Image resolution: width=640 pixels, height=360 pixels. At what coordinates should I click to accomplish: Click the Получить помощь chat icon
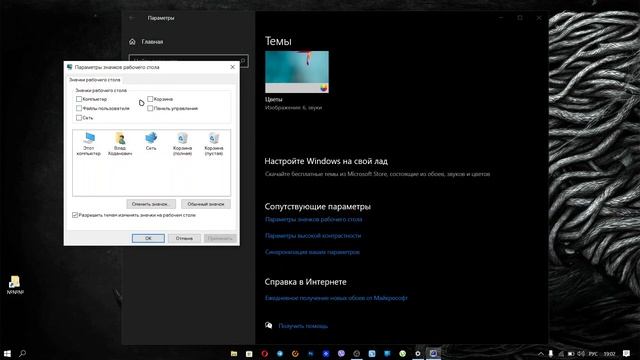[269, 325]
